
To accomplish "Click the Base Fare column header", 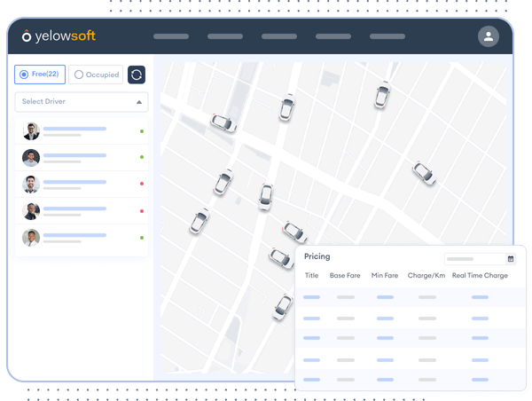I will pos(345,276).
